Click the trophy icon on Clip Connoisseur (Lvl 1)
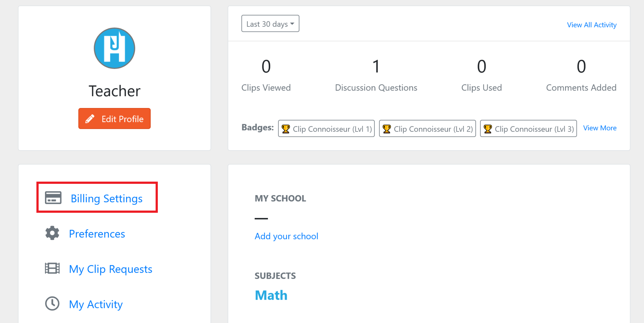Image resolution: width=644 pixels, height=323 pixels. point(286,129)
